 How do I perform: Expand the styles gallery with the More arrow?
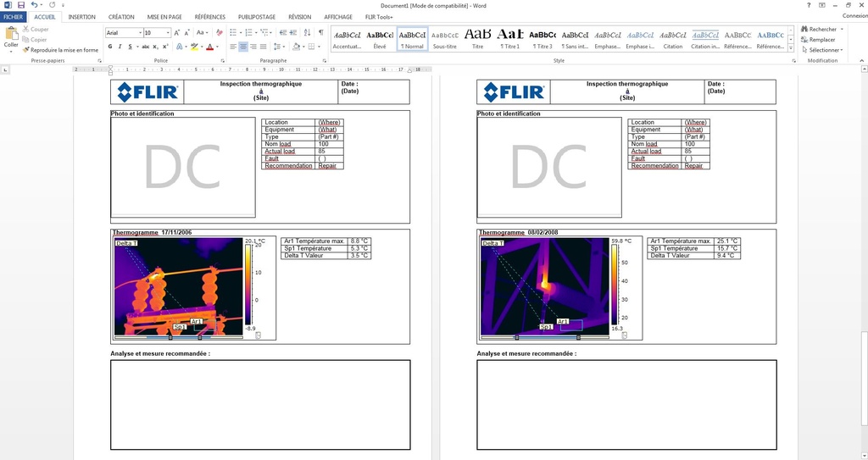pos(791,49)
